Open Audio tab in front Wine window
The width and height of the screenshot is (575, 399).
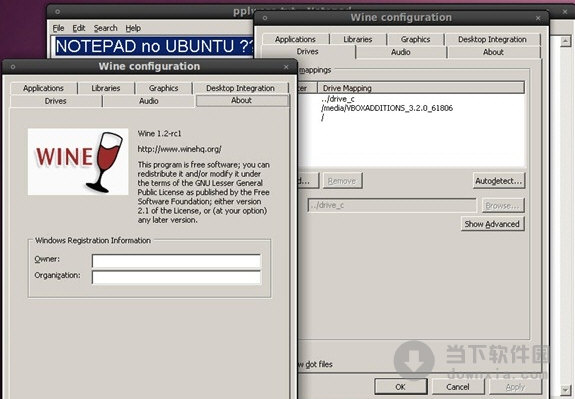pos(149,101)
